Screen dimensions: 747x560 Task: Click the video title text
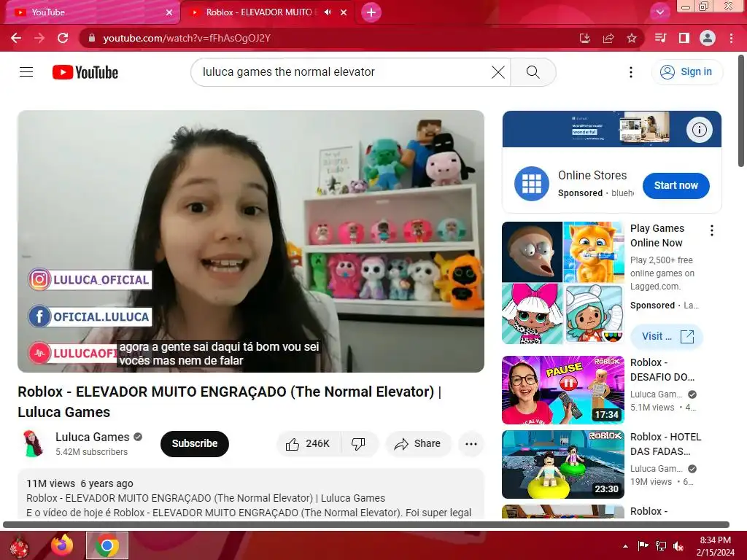229,402
